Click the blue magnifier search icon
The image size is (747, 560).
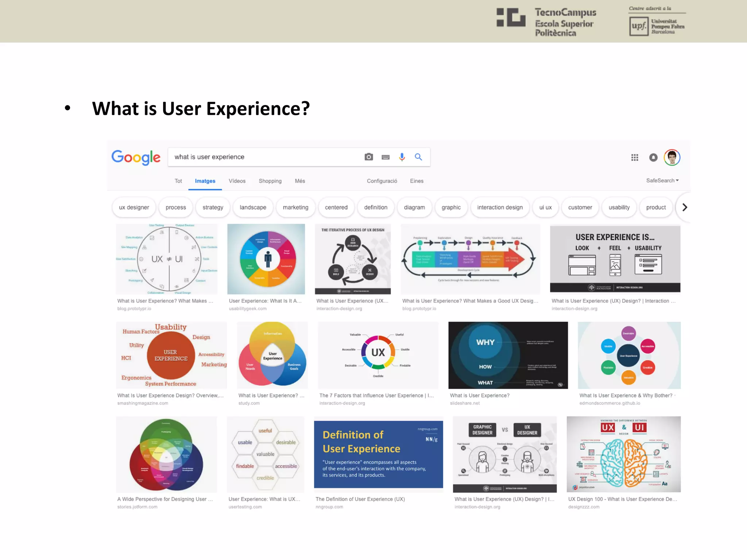click(x=418, y=157)
